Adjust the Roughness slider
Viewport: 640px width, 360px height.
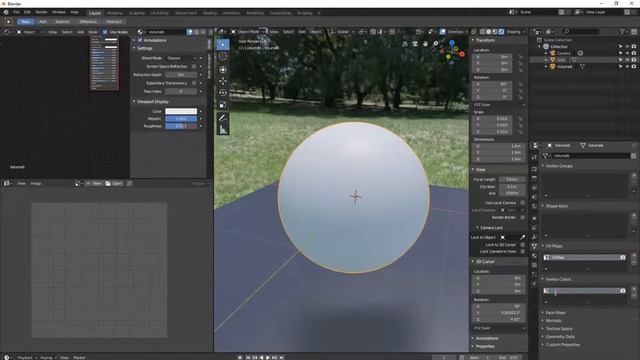tap(181, 126)
